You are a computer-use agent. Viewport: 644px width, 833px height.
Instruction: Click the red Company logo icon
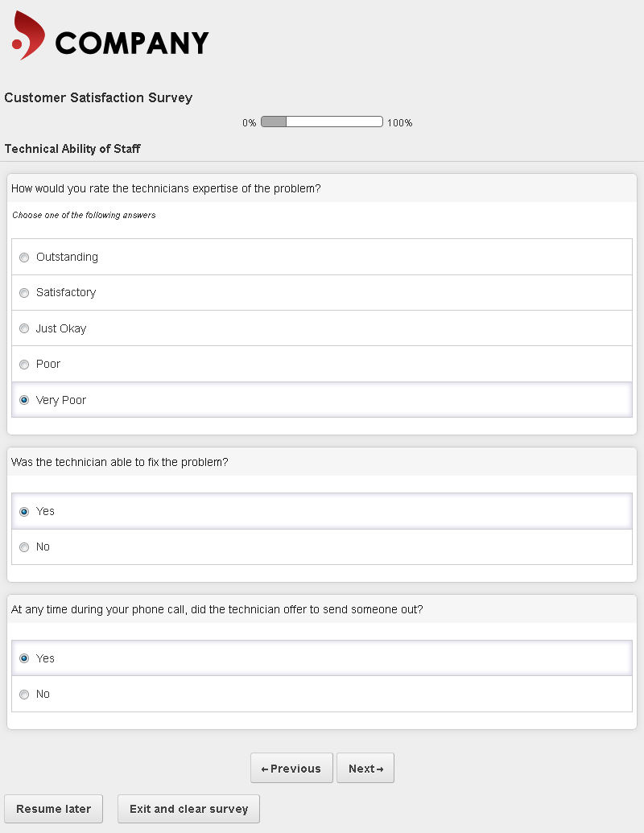tap(28, 36)
